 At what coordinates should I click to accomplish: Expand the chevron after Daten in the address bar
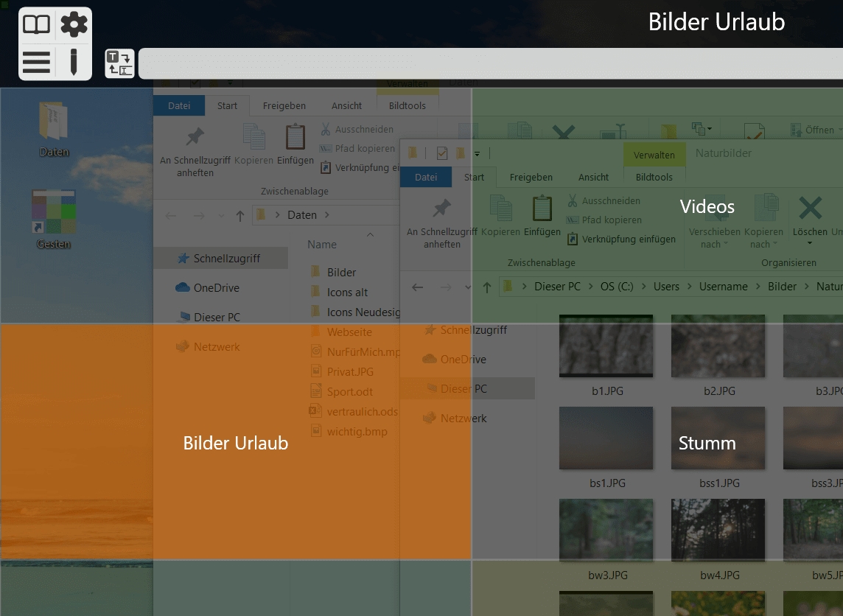click(x=326, y=215)
